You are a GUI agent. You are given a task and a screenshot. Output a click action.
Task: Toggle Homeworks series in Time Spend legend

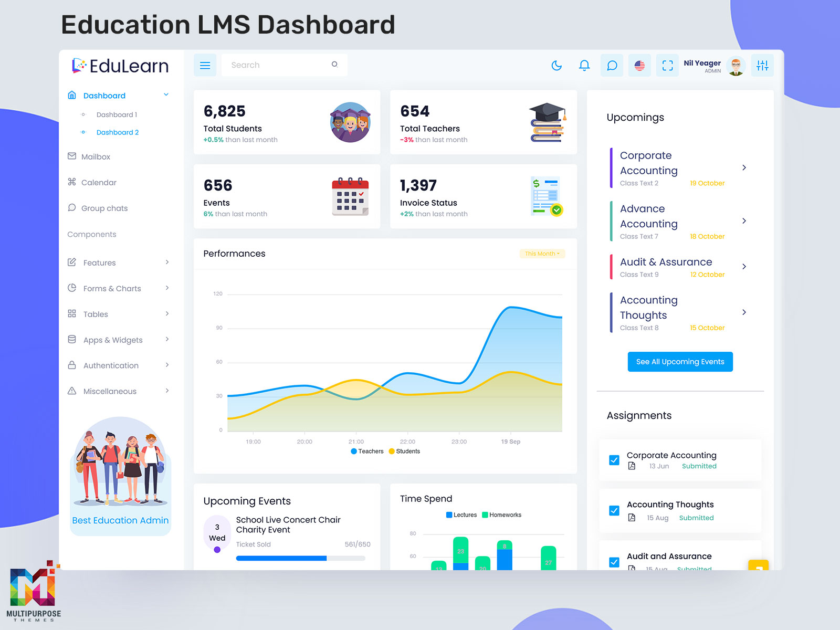(501, 514)
